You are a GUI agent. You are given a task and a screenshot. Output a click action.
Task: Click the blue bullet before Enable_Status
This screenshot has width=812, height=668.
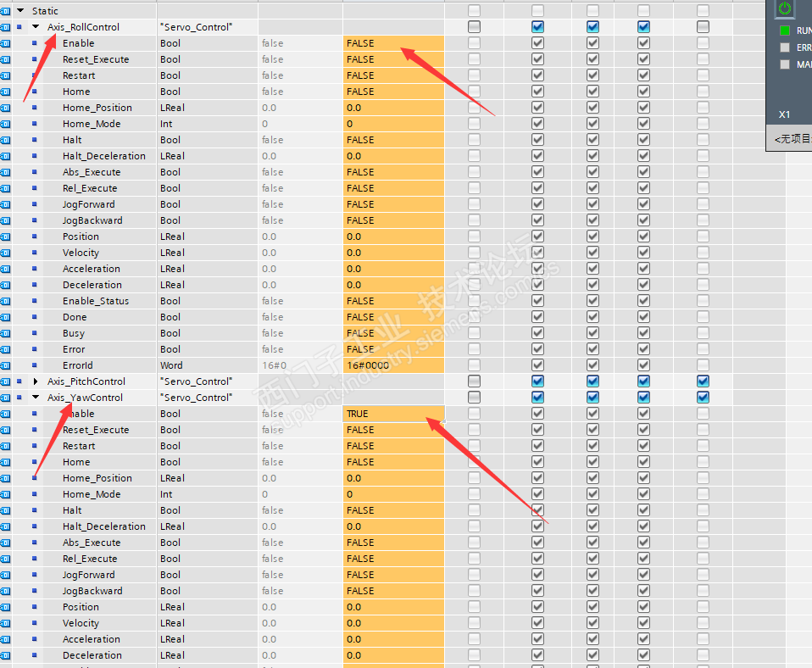pyautogui.click(x=34, y=300)
